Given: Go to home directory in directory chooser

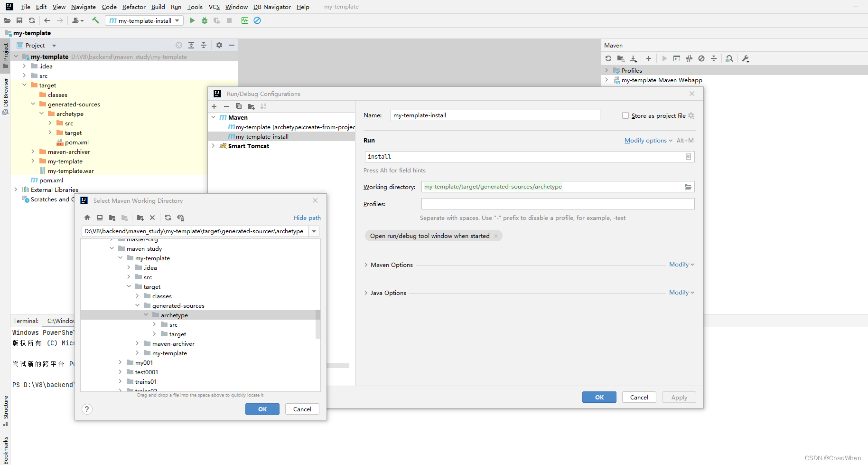Looking at the screenshot, I should (87, 218).
